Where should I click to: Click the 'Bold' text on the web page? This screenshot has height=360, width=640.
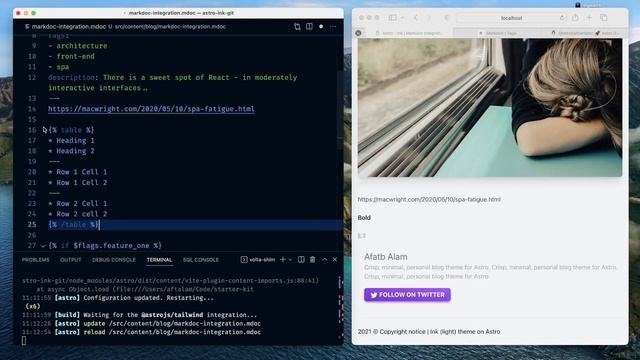click(364, 218)
